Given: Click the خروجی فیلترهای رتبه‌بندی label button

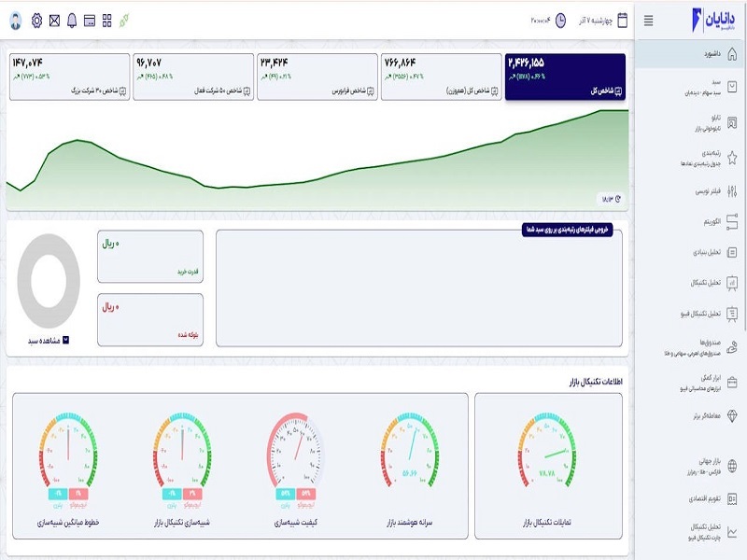Looking at the screenshot, I should (x=568, y=230).
